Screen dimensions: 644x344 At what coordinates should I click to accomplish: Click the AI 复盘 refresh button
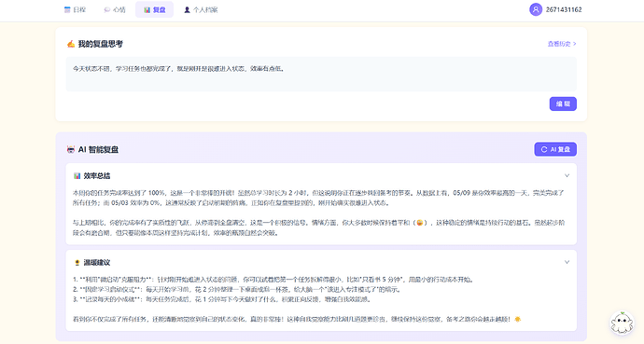pyautogui.click(x=555, y=149)
